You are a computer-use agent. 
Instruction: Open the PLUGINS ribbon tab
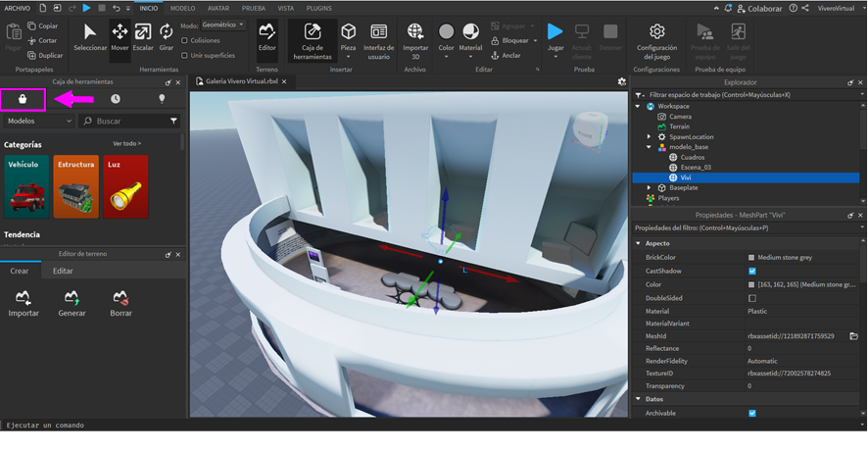pos(319,8)
